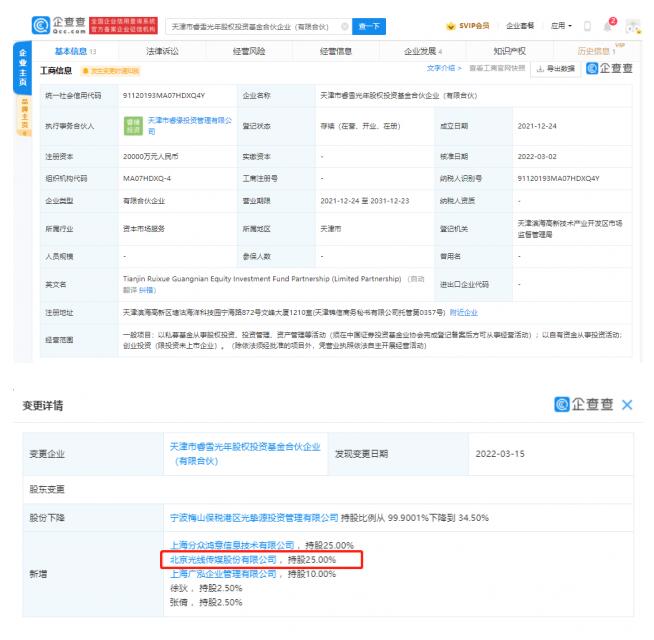Open 北京光线传媒股份有限公司 link
The height and width of the screenshot is (640, 654).
pyautogui.click(x=223, y=559)
